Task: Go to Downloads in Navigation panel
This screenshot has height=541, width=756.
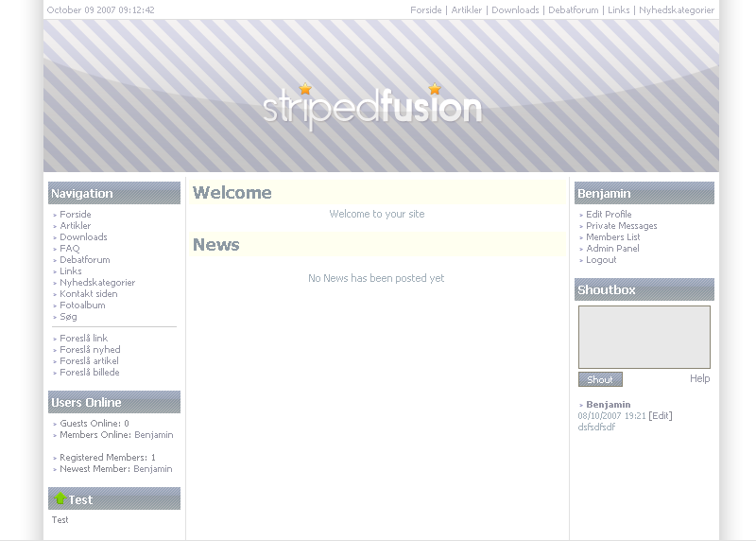Action: point(83,237)
